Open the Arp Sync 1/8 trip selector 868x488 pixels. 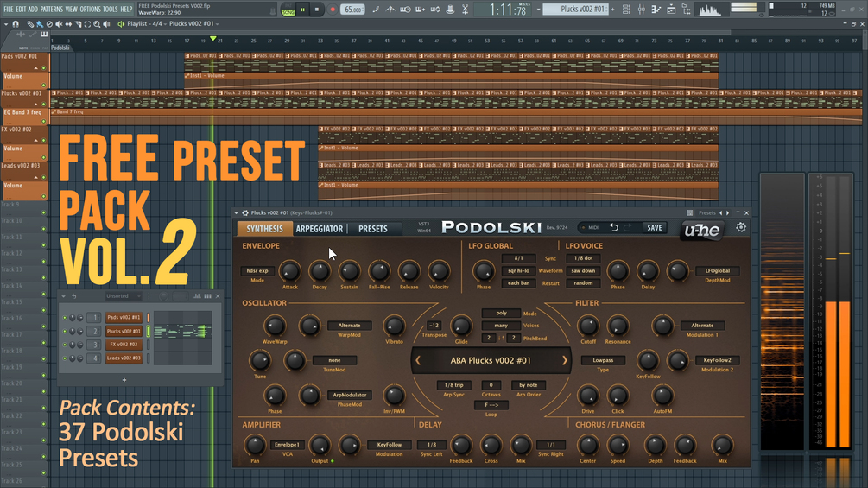click(454, 385)
